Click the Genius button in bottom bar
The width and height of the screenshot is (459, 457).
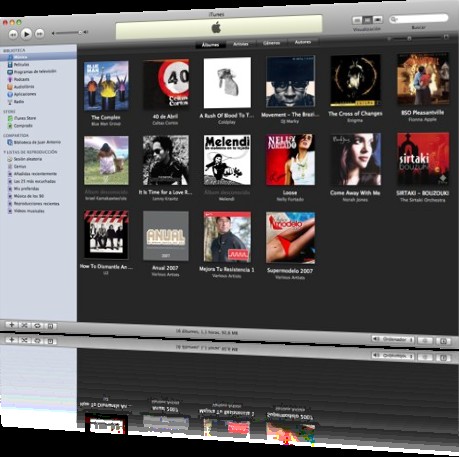point(425,341)
